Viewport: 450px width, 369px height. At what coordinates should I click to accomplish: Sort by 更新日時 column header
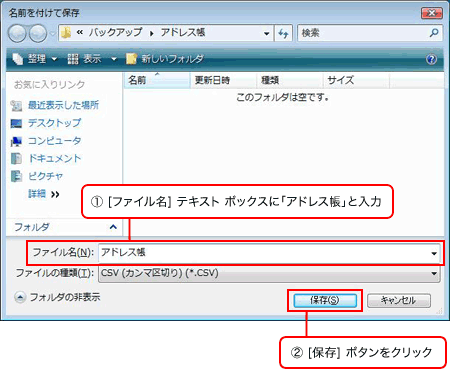coord(223,80)
